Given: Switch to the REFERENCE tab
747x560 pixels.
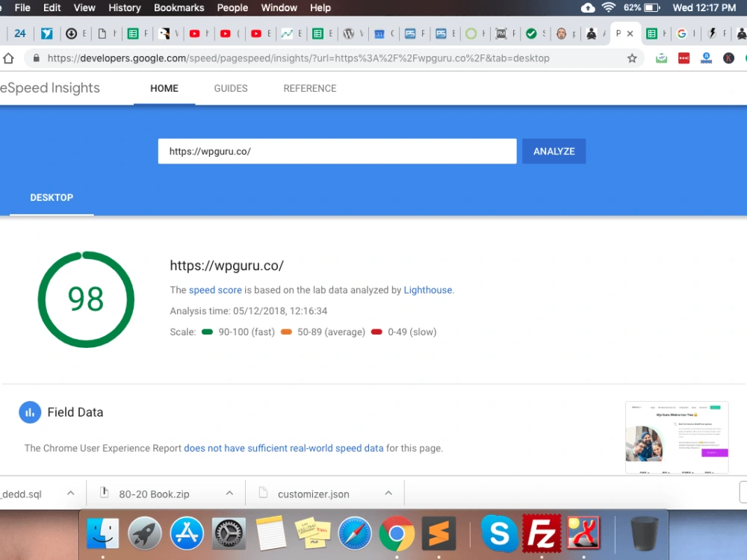Looking at the screenshot, I should (310, 88).
